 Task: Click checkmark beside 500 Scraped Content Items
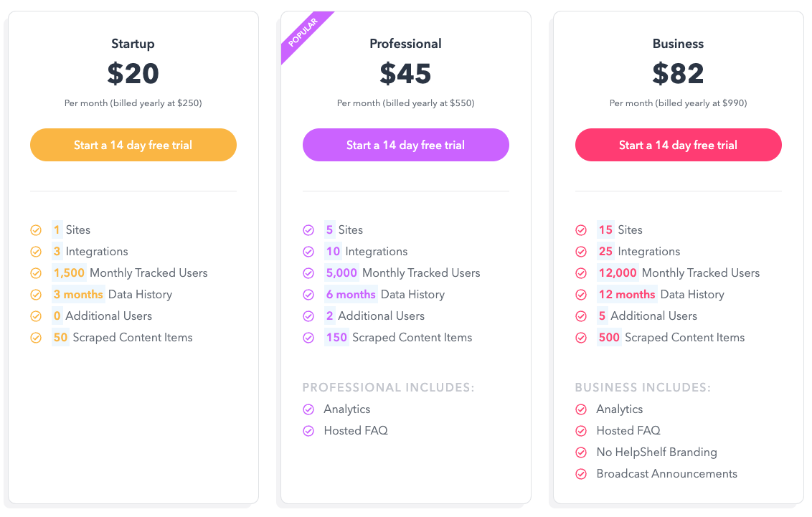(x=581, y=338)
